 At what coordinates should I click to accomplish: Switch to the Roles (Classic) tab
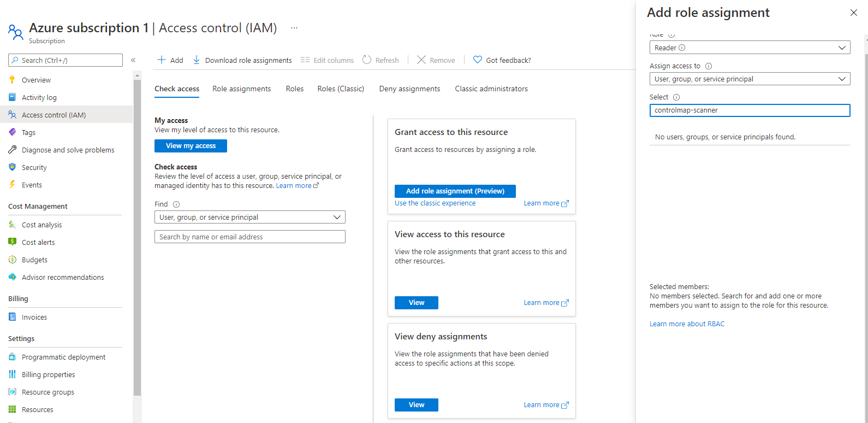tap(341, 89)
